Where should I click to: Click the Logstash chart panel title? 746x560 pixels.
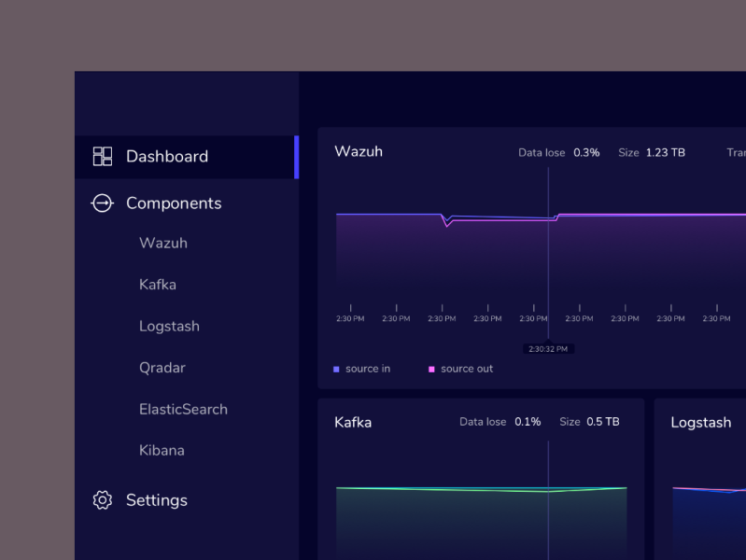point(700,423)
